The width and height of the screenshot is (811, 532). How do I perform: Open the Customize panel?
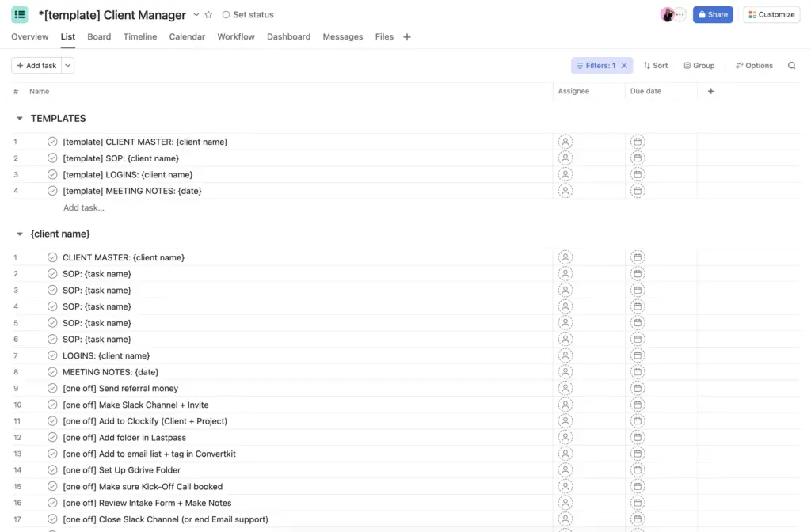(x=771, y=13)
